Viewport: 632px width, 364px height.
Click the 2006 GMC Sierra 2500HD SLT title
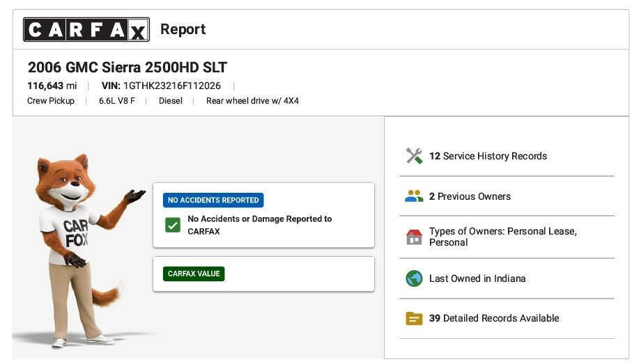click(128, 68)
